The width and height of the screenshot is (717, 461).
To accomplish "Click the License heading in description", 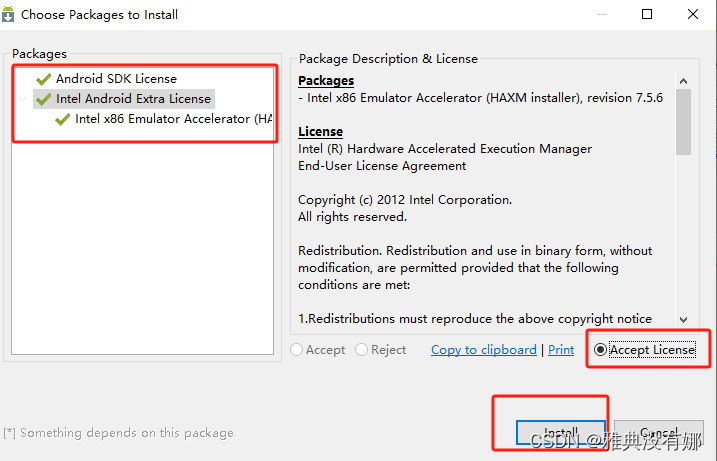I will click(321, 132).
